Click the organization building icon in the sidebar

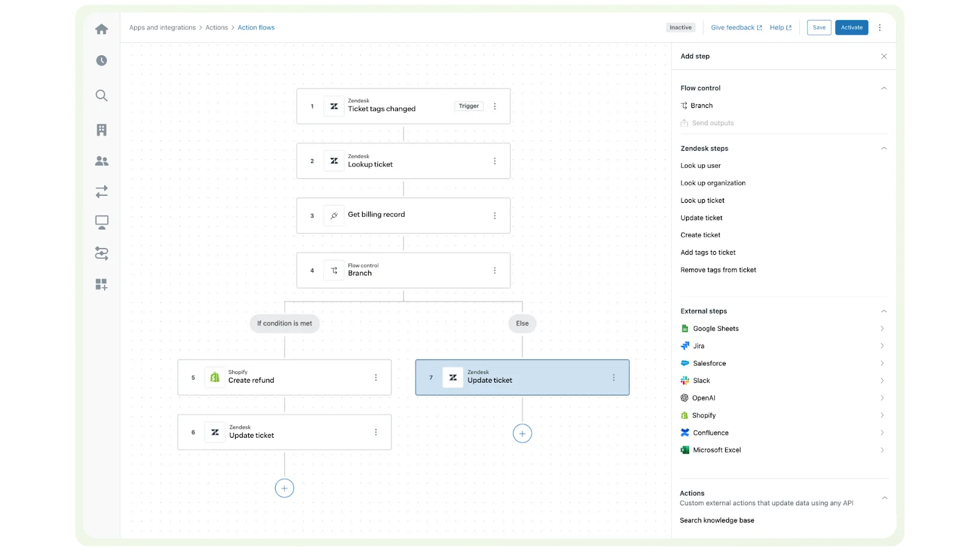tap(101, 129)
